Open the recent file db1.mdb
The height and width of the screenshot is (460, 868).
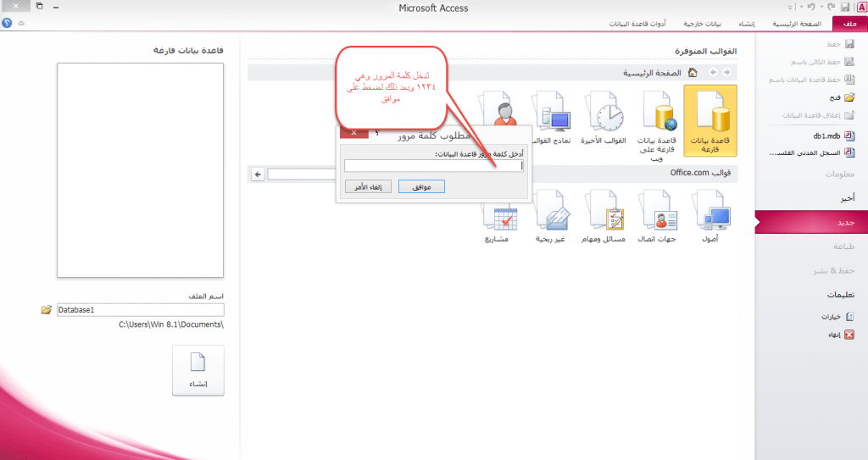point(834,136)
